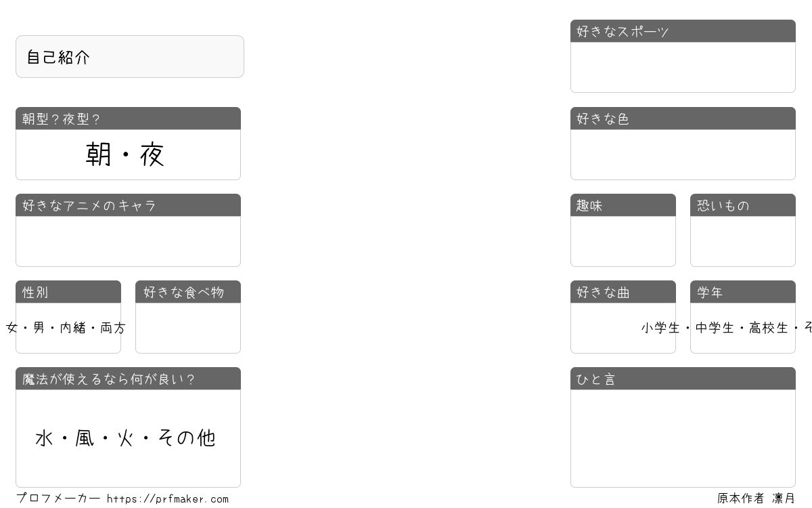Click the 性別 header label

click(35, 292)
